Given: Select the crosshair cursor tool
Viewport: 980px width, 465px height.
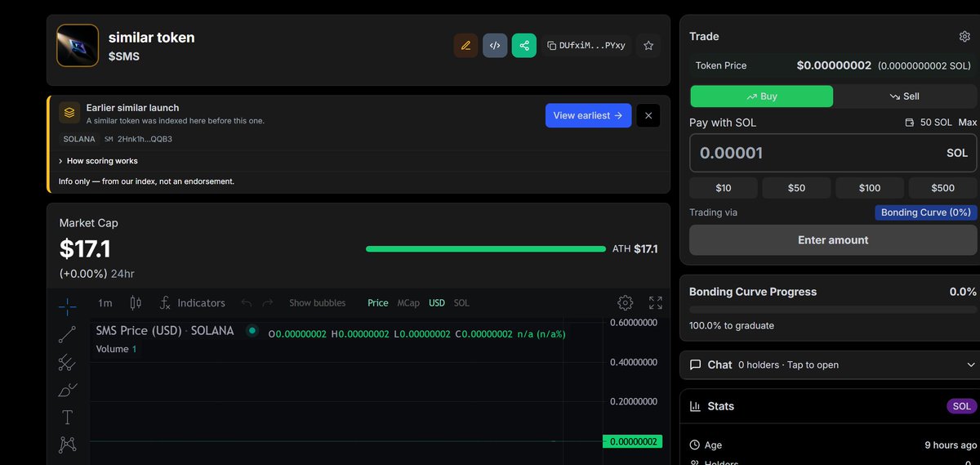Looking at the screenshot, I should click(67, 306).
